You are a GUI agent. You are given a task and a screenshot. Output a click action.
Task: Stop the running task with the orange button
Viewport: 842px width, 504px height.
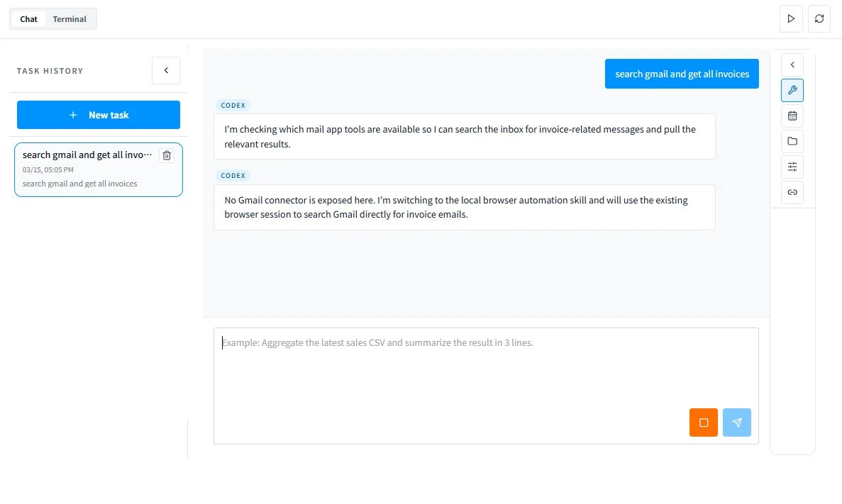click(703, 422)
